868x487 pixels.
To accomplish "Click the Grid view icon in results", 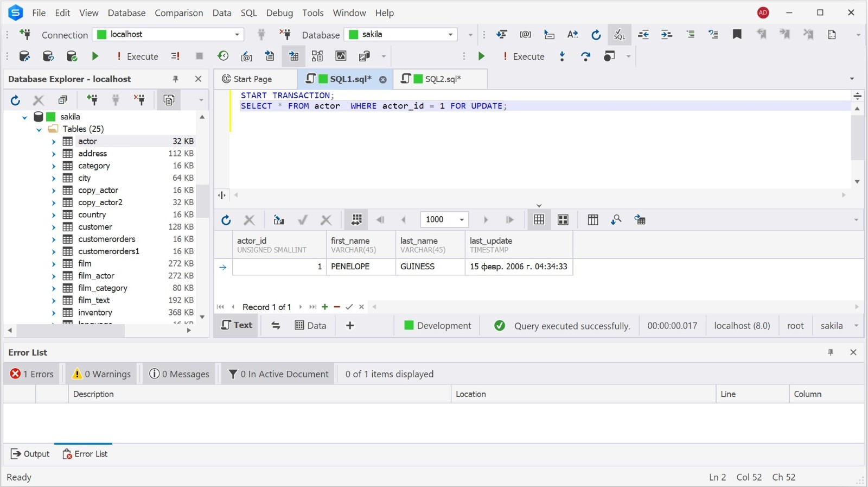I will 539,220.
